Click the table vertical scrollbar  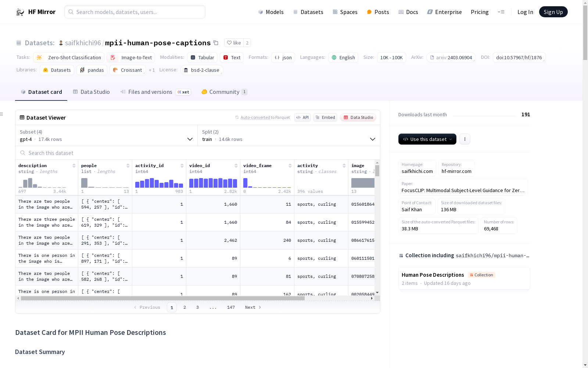377,170
